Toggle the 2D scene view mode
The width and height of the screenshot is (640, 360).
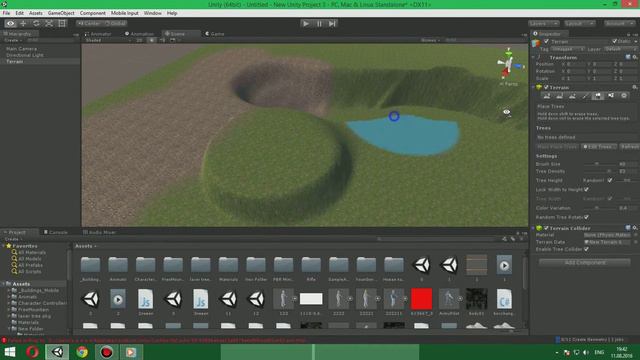point(139,40)
